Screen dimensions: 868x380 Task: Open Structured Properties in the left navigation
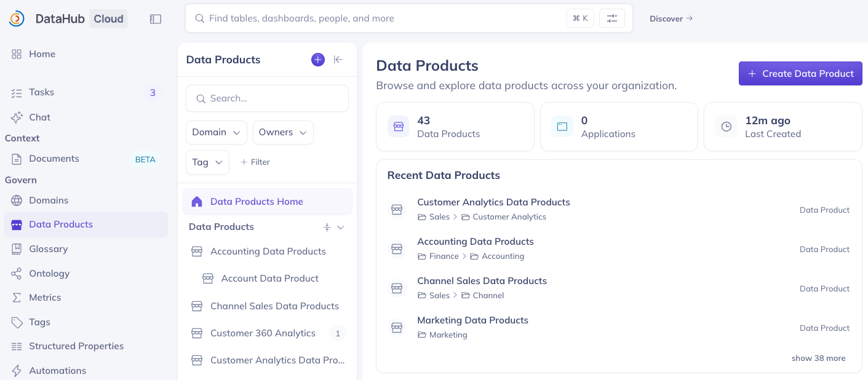point(86,346)
